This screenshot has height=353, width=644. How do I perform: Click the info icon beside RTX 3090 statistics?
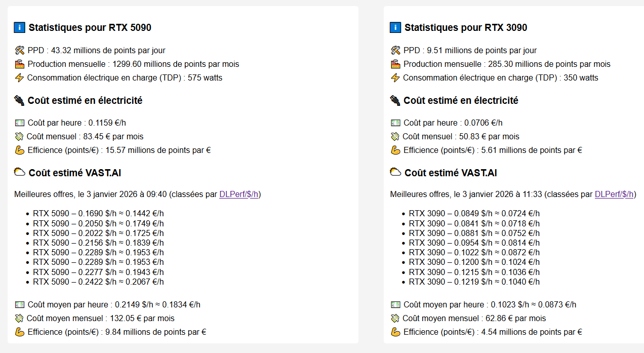(x=395, y=28)
